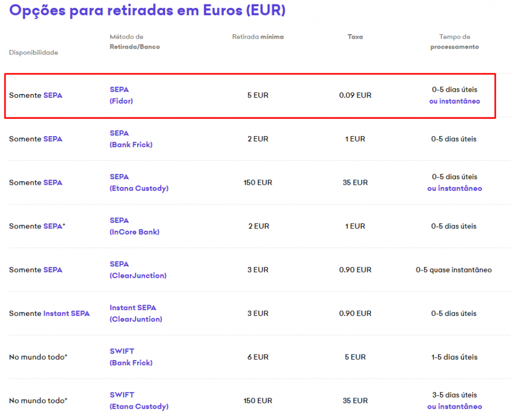Select the '1-5 dias úteis' processing time
The image size is (516, 420).
pos(454,357)
